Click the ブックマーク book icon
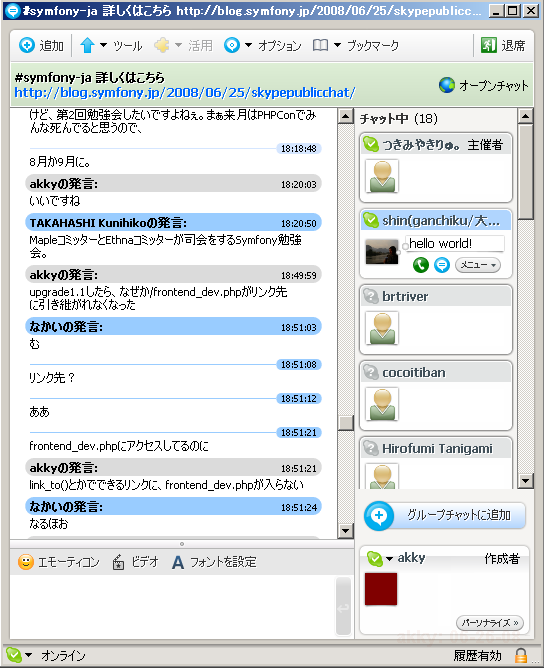The image size is (544, 668). click(x=320, y=45)
